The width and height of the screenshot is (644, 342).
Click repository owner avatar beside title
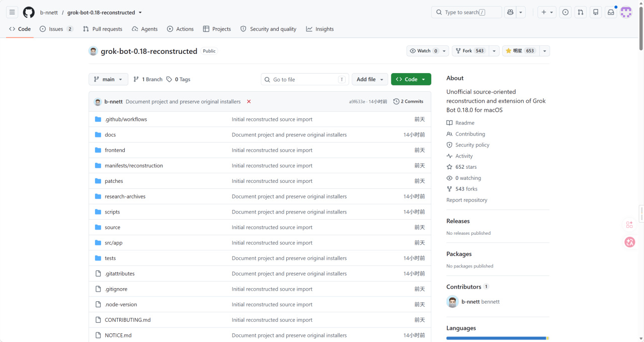point(93,51)
